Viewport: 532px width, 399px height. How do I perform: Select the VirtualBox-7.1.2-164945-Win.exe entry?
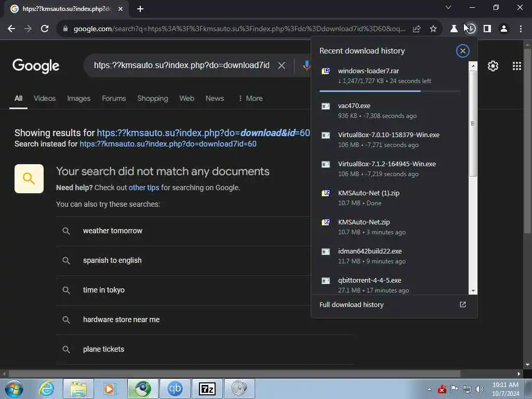click(x=390, y=169)
